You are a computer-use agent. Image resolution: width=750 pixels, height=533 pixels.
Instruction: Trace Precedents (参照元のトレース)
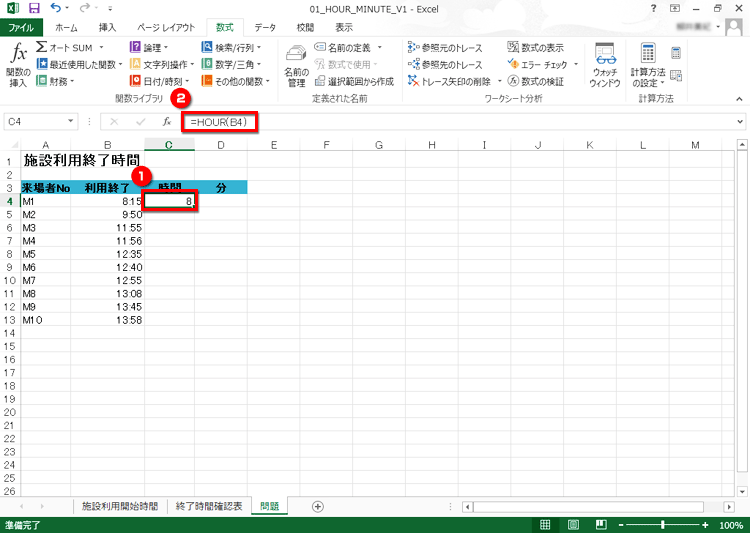[x=445, y=47]
